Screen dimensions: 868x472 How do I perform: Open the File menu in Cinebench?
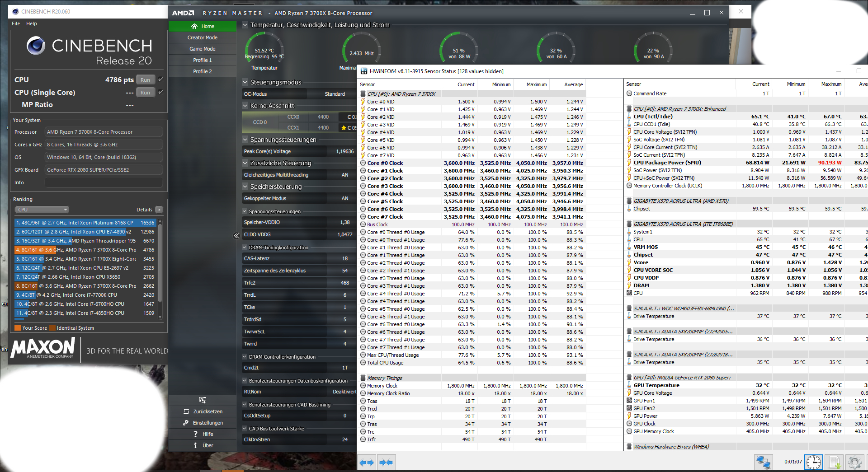(x=16, y=23)
